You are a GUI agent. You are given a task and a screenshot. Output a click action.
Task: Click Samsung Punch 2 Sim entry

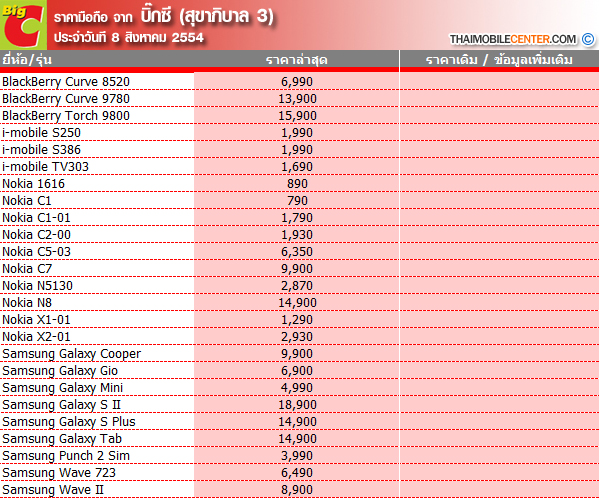[x=66, y=456]
